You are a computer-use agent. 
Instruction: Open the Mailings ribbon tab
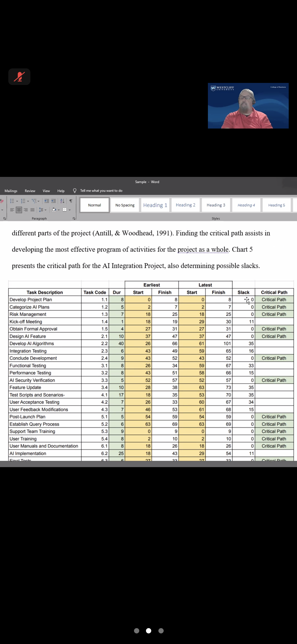point(11,191)
